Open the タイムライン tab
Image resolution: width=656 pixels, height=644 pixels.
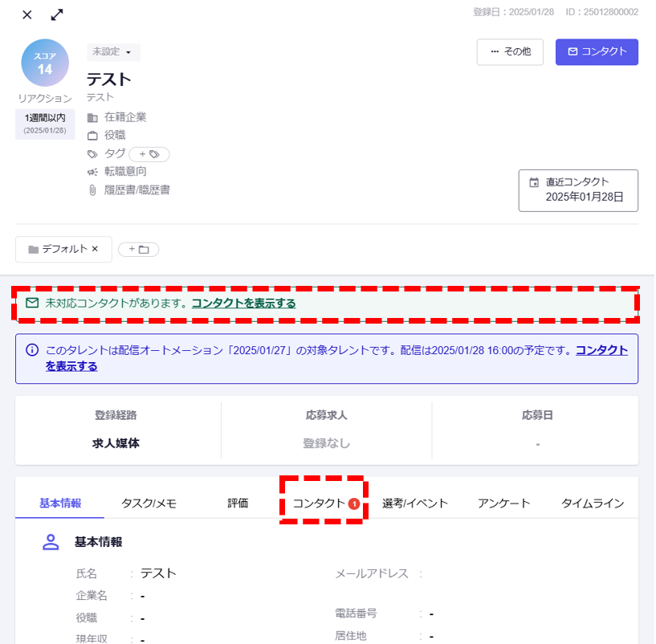click(x=592, y=503)
